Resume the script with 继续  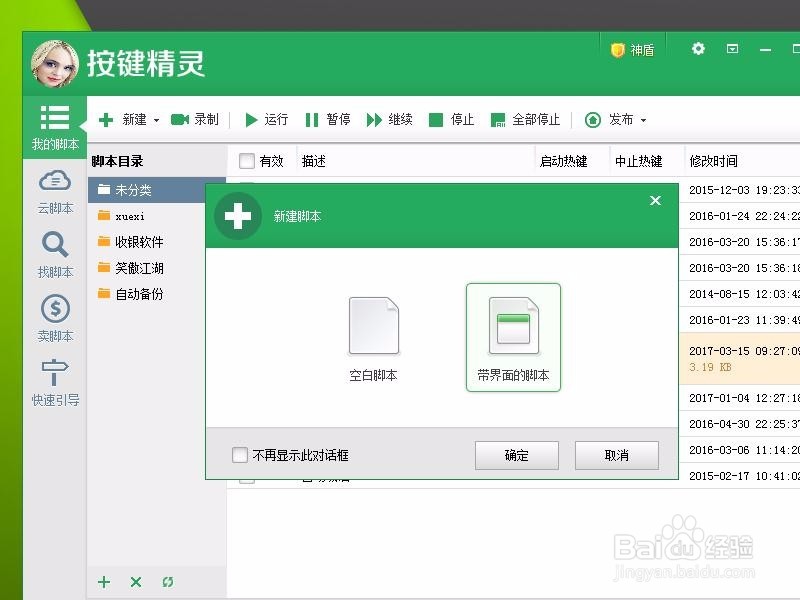tap(389, 119)
